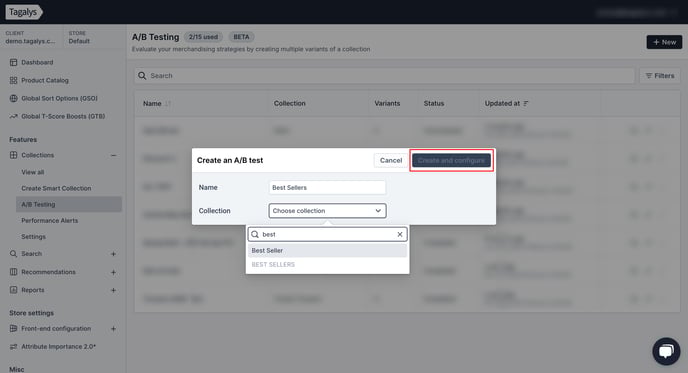The height and width of the screenshot is (373, 688).
Task: Click the Collections icon in sidebar
Action: pos(14,155)
